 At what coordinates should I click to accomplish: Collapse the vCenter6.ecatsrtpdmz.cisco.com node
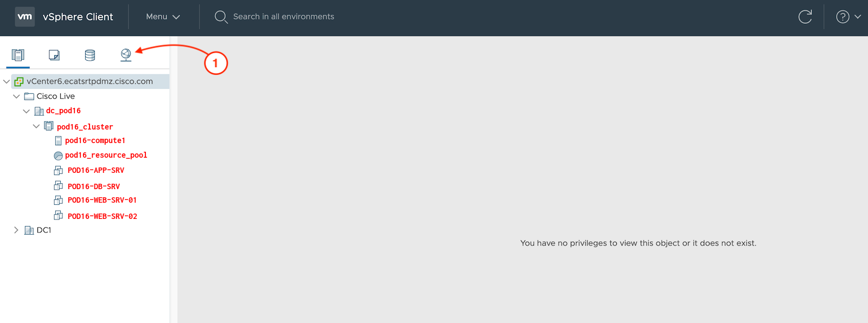[7, 82]
